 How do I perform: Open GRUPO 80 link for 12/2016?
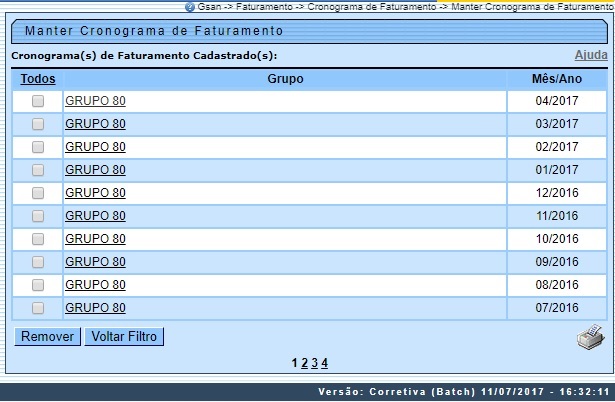point(95,193)
